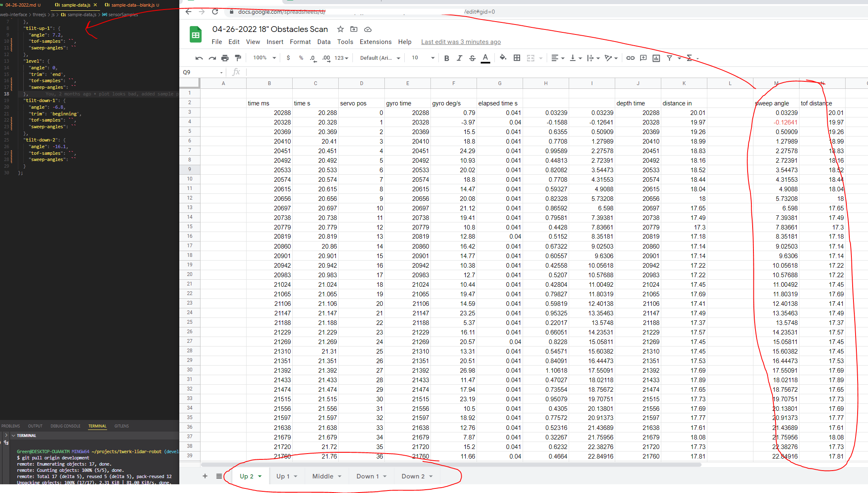Viewport: 868px width, 493px height.
Task: Switch to the Down 2 sheet tab
Action: coord(417,476)
